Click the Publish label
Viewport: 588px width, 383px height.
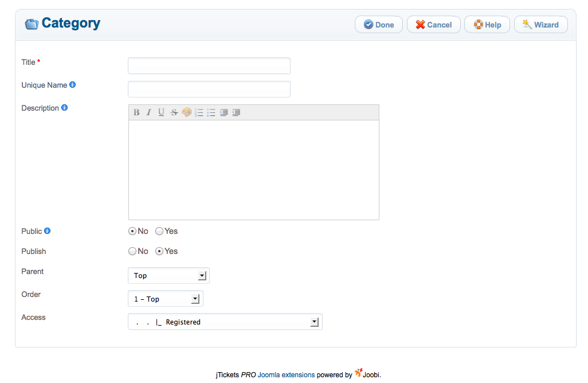point(34,251)
